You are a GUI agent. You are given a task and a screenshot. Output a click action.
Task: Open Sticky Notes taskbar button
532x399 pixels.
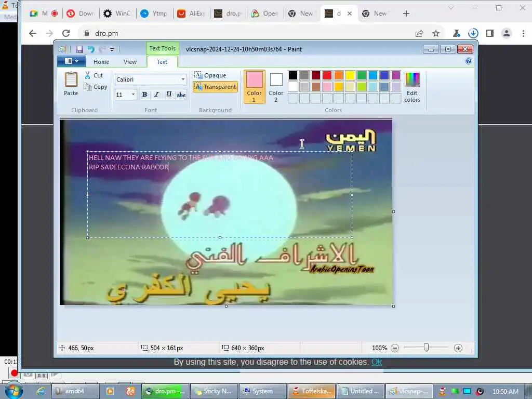(x=214, y=391)
